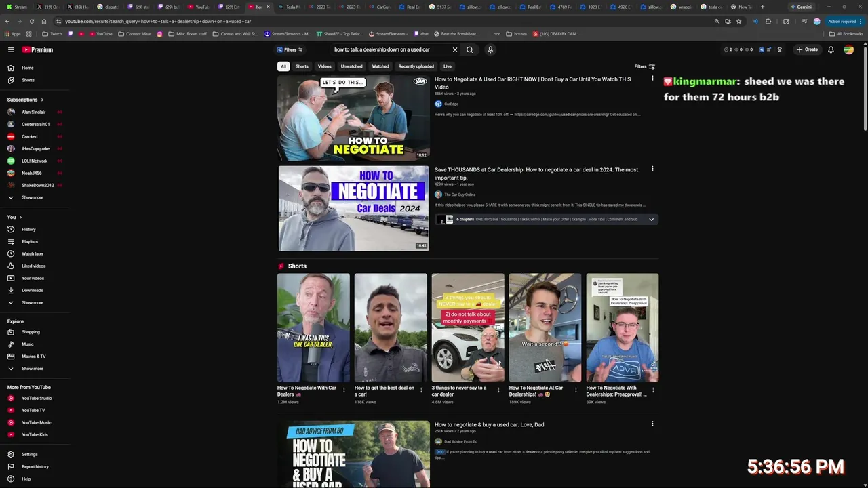Bookmark this page with the star icon
The width and height of the screenshot is (868, 488).
(738, 21)
